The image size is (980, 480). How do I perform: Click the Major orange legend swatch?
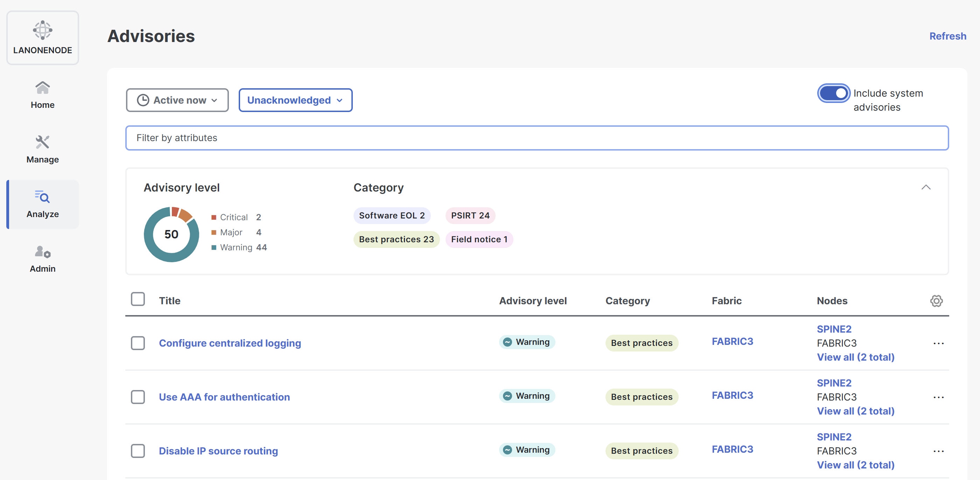pos(214,232)
